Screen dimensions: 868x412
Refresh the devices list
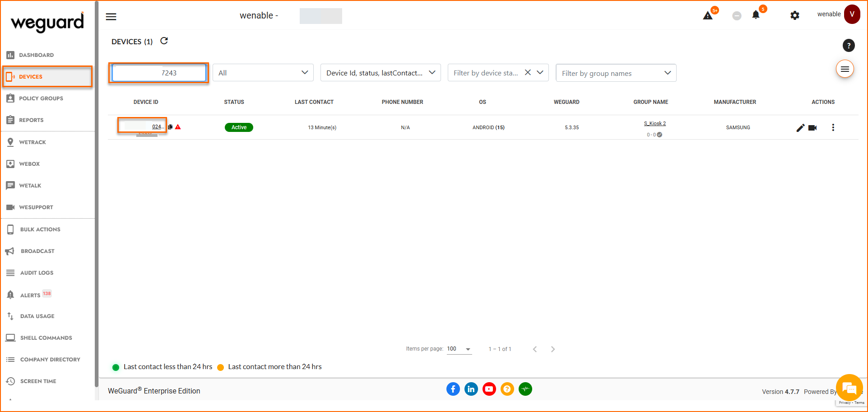point(164,41)
